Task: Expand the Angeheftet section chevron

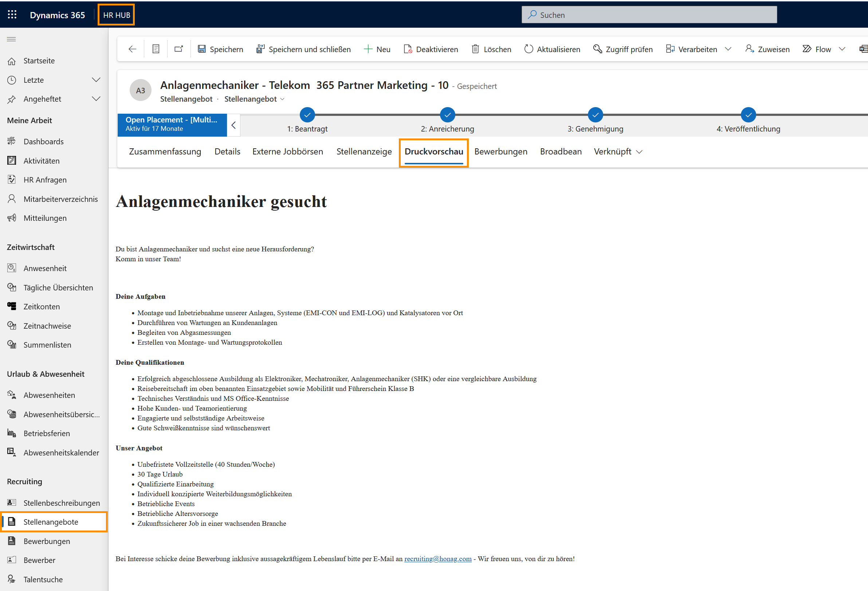Action: (96, 99)
